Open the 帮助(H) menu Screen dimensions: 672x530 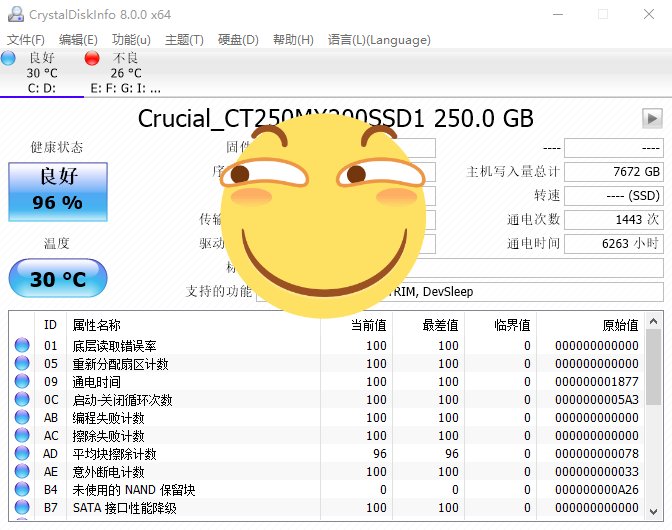pyautogui.click(x=293, y=40)
